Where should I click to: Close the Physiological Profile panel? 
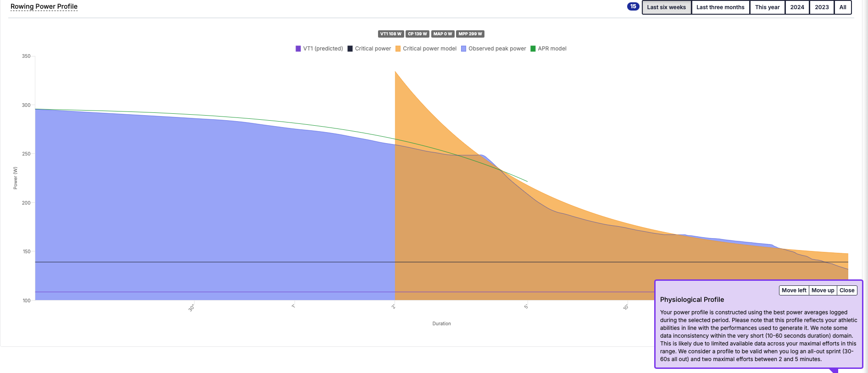click(x=847, y=290)
